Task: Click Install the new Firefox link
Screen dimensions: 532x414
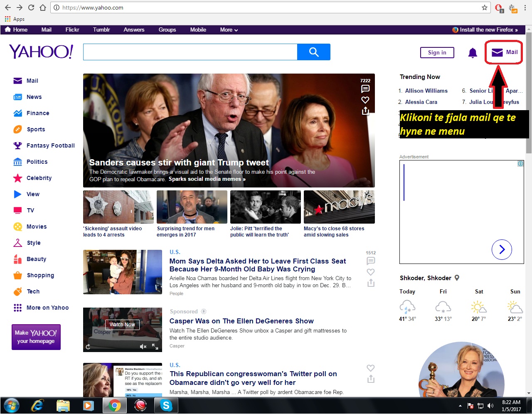Action: pos(485,30)
